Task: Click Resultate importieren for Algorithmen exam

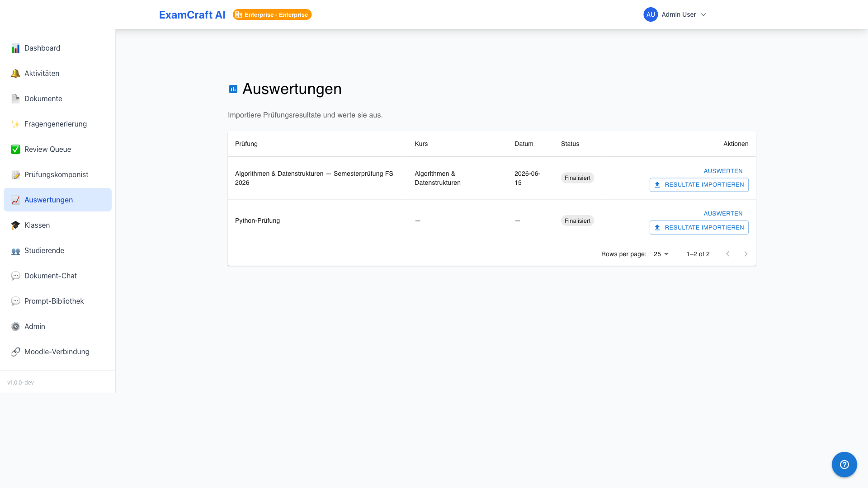Action: pyautogui.click(x=699, y=185)
